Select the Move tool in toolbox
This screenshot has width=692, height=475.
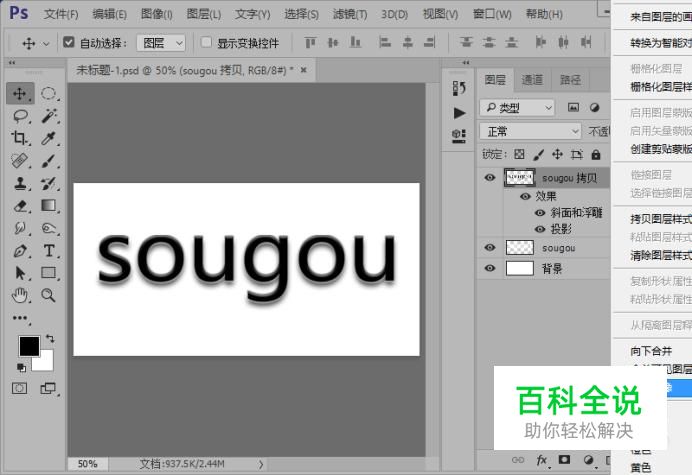(x=20, y=94)
